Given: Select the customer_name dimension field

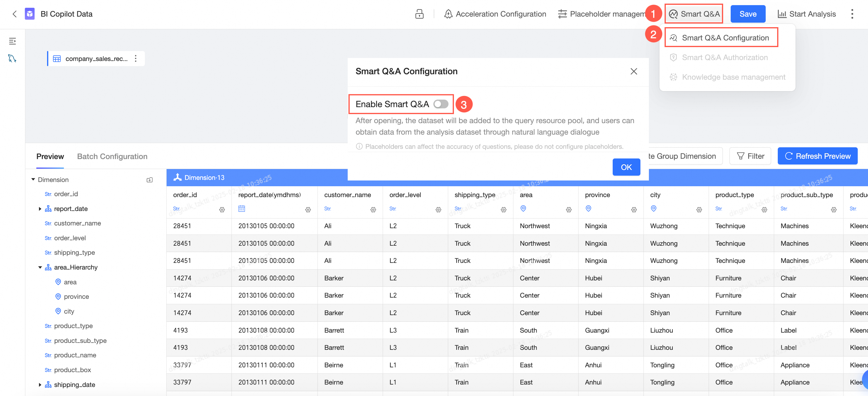Looking at the screenshot, I should [x=78, y=223].
